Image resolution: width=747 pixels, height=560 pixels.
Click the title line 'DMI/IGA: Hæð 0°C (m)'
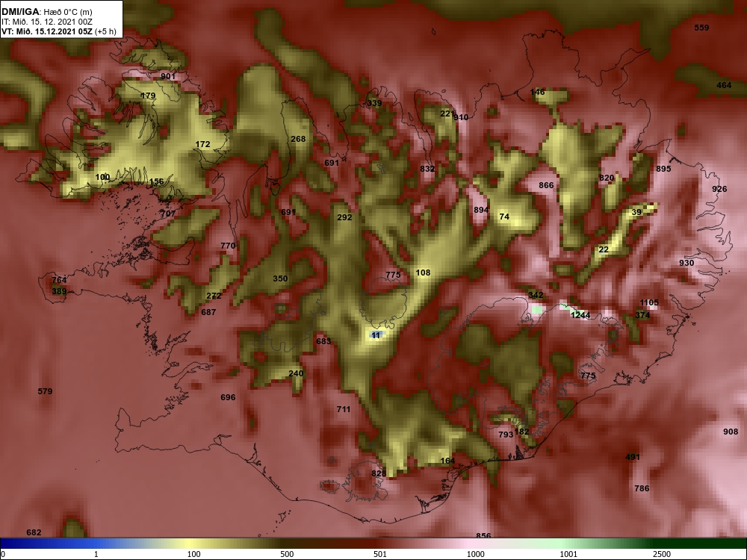[47, 12]
